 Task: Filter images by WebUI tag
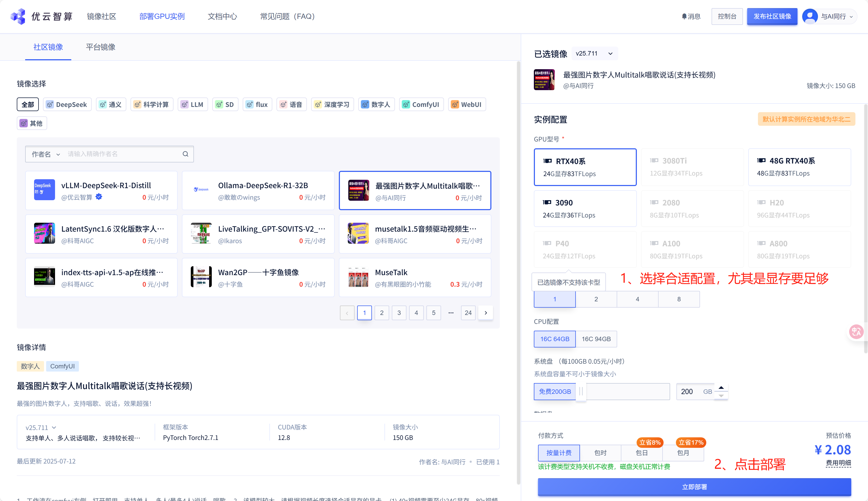pyautogui.click(x=467, y=104)
